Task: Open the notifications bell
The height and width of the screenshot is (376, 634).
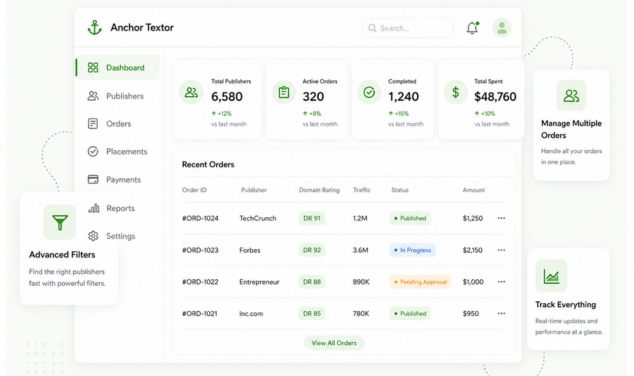Action: (472, 28)
